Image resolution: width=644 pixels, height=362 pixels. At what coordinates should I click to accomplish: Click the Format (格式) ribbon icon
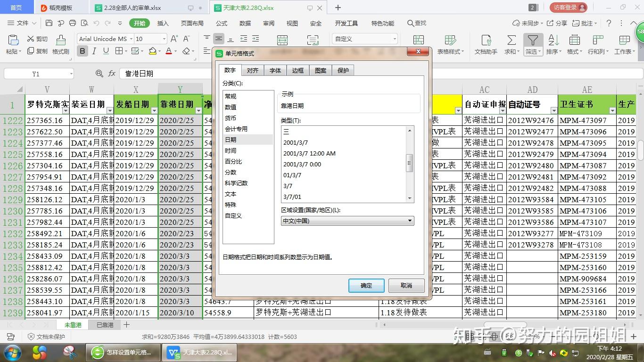pos(574,40)
